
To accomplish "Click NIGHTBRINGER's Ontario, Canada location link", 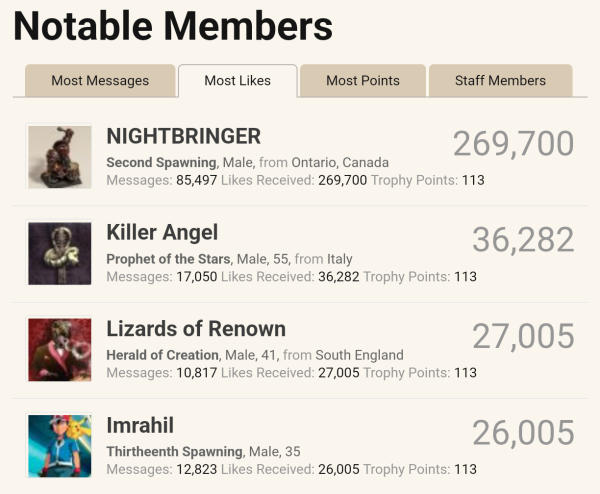I will 340,162.
